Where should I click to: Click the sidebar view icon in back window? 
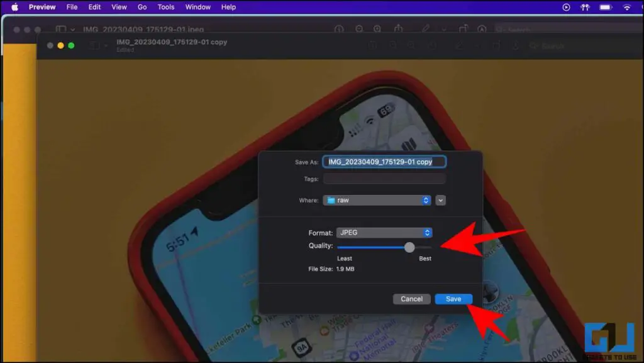pyautogui.click(x=61, y=30)
